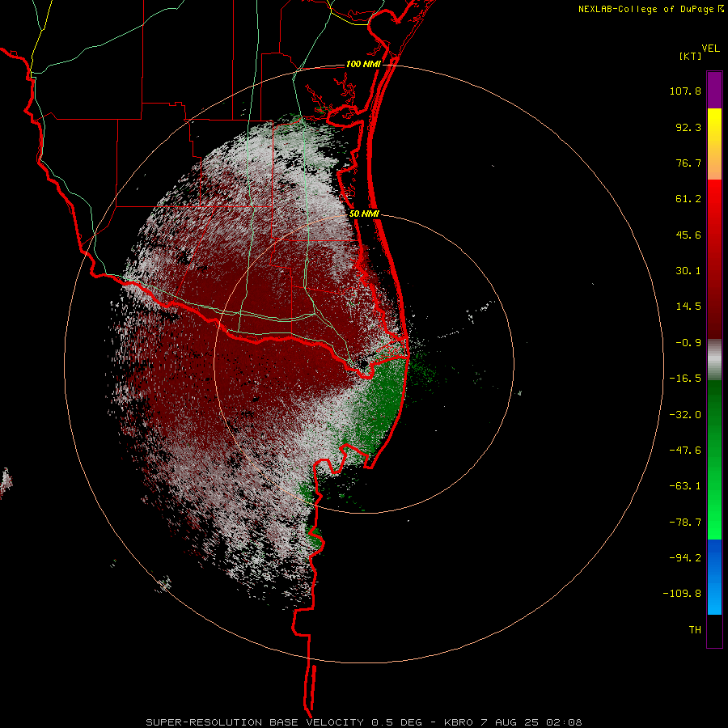Viewport: 728px width, 728px height.
Task: Click the -78.7 legend value
Action: click(685, 523)
